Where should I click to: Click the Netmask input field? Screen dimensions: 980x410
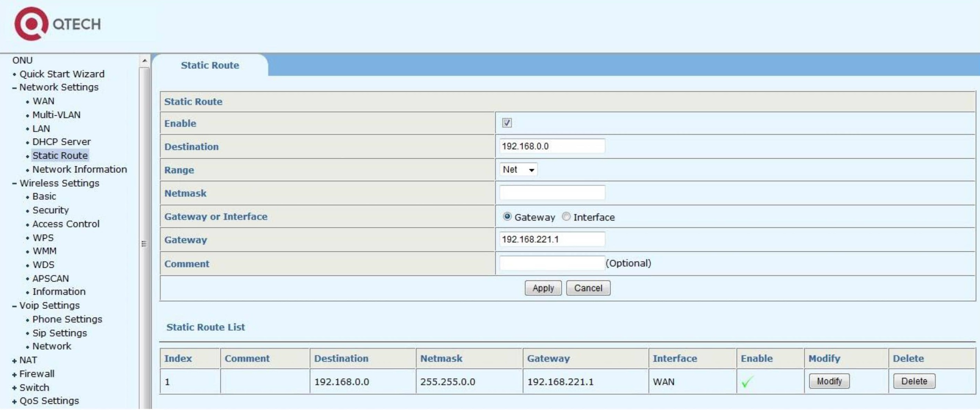552,193
